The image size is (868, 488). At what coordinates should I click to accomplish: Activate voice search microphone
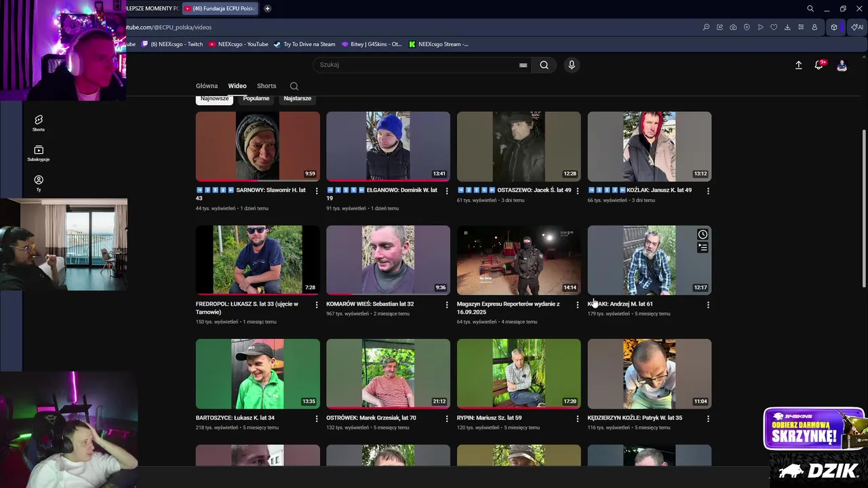(x=572, y=65)
